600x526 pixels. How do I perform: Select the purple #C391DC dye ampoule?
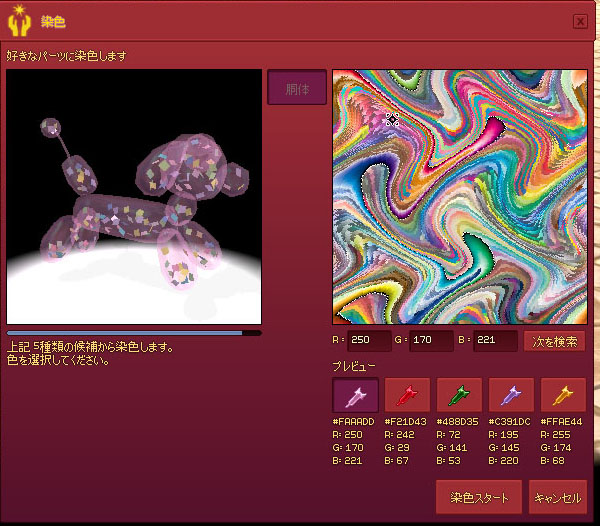(511, 395)
